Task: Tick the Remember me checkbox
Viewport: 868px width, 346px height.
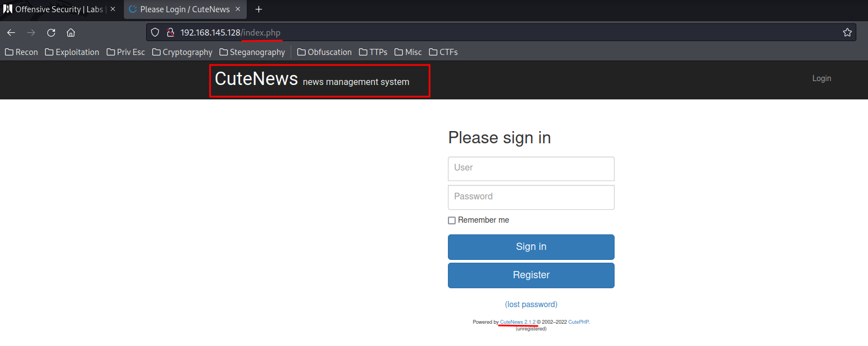Action: pos(452,220)
